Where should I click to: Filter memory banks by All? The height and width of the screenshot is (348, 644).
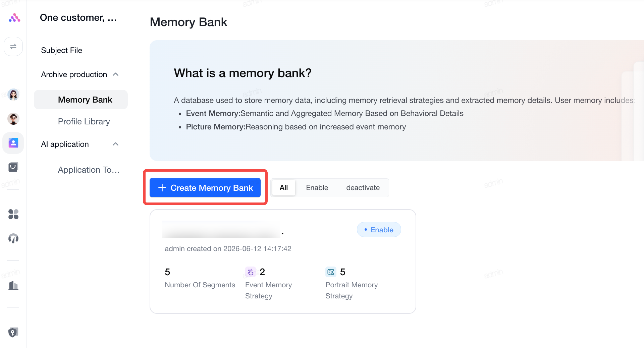pos(284,188)
